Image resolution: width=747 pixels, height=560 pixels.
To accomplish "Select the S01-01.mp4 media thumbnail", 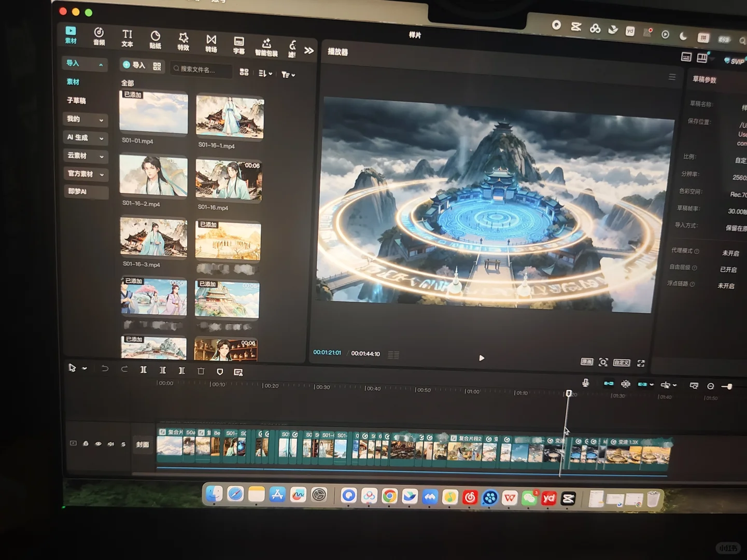I will click(153, 113).
